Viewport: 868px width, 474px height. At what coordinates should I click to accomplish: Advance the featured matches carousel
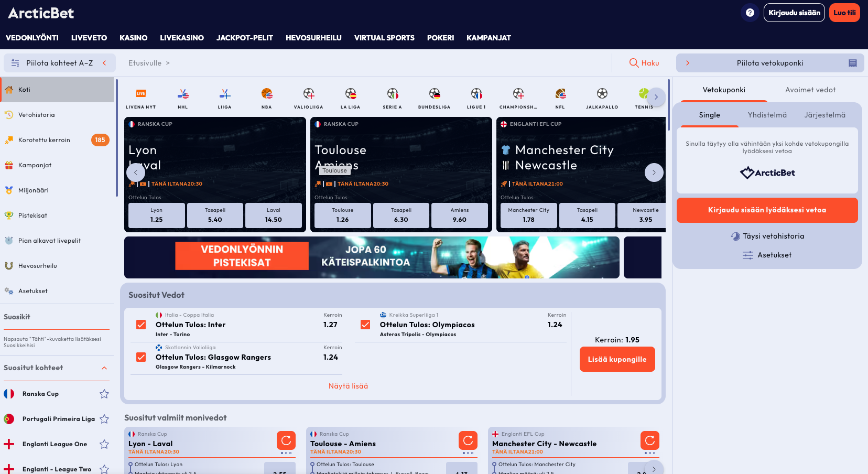(x=654, y=172)
